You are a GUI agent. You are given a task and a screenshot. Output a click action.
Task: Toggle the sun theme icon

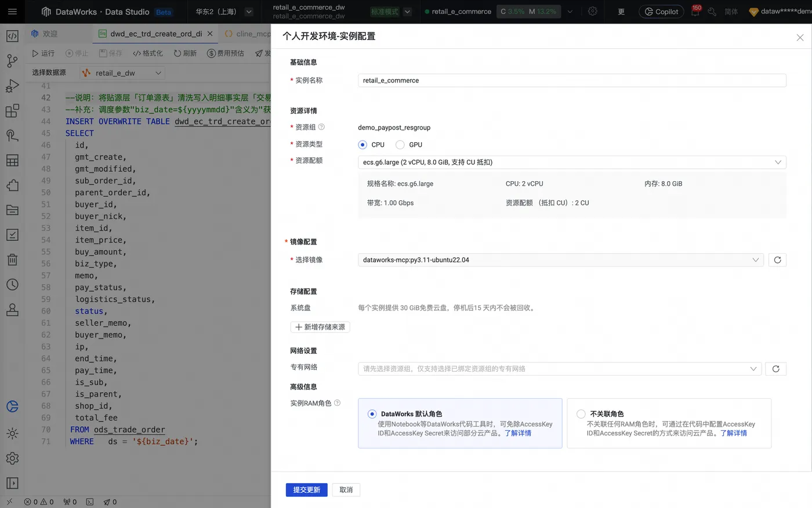(x=12, y=433)
